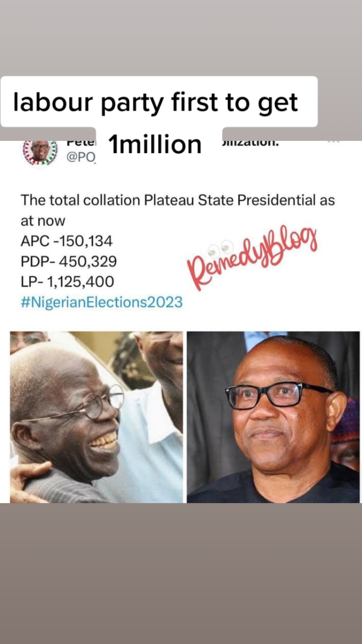Tap the @PO account handle
The height and width of the screenshot is (644, 362).
81,157
